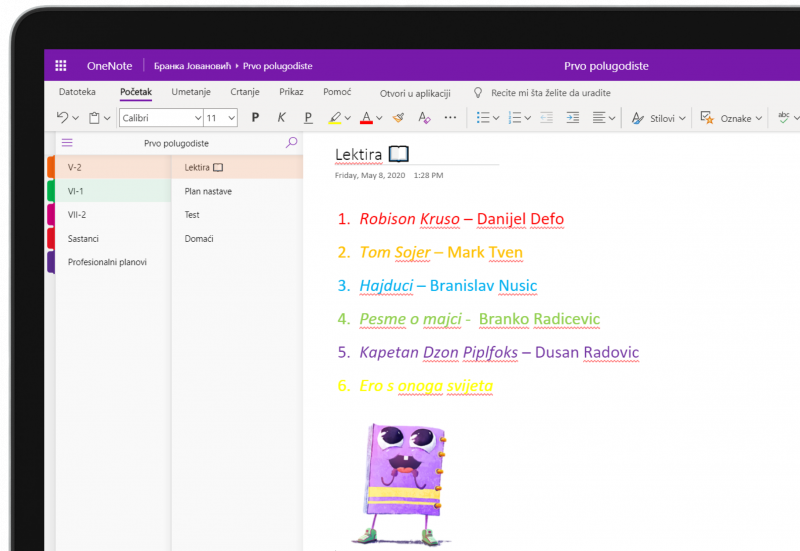Viewport: 800px width, 551px height.
Task: Click the text Ero s onoga svijeta
Action: click(426, 386)
